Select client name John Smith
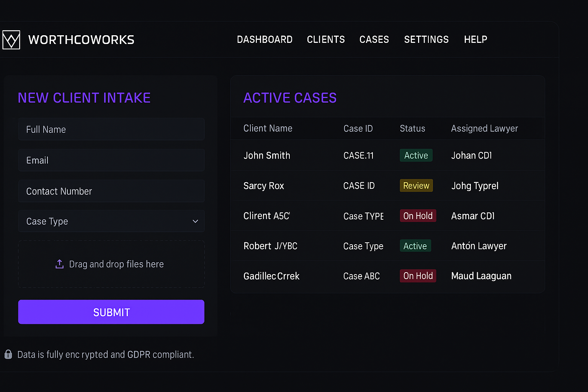The image size is (588, 392). tap(267, 155)
